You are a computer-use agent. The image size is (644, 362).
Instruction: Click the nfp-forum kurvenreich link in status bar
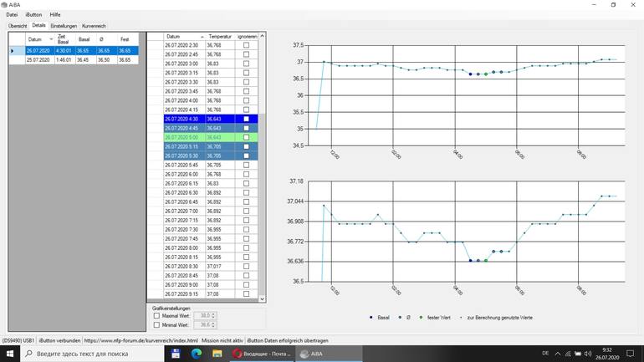(x=141, y=340)
